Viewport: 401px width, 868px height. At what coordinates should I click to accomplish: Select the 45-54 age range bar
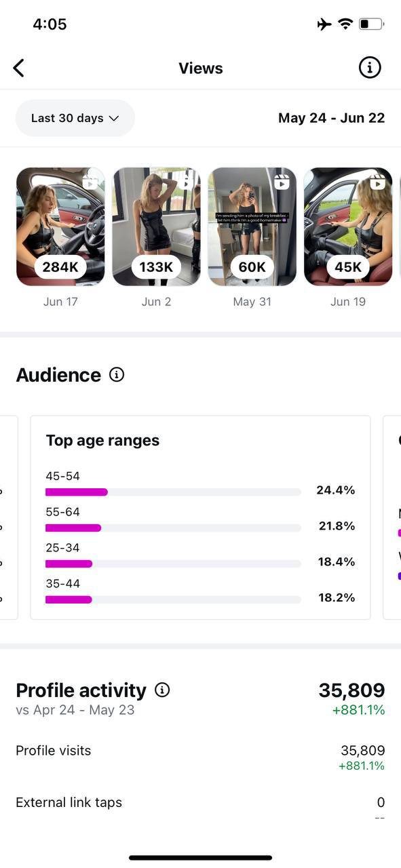(173, 492)
